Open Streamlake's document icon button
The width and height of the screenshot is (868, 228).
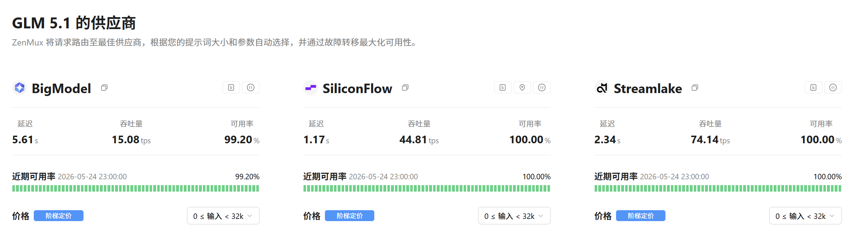pyautogui.click(x=814, y=88)
